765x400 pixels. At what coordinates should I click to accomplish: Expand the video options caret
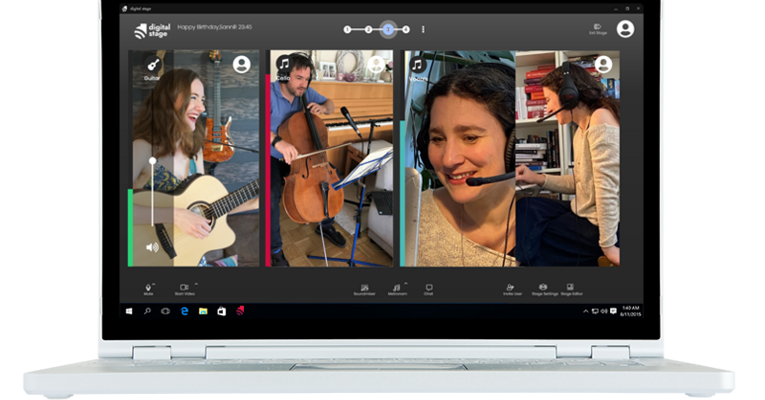196,284
